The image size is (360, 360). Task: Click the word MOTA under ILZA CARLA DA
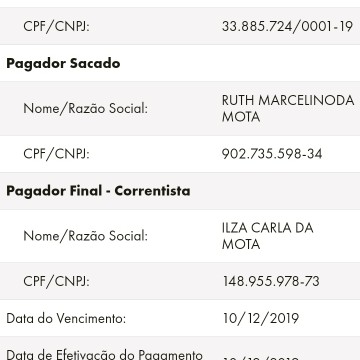point(241,244)
